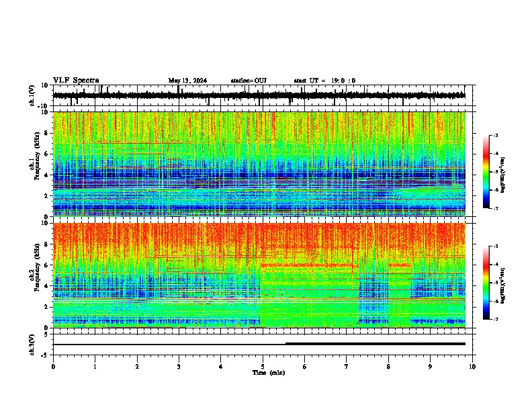Screen dimensions: 532x411
Task: Click the "8" kHz tick on ch.2 frequency axis
Action: pos(47,244)
